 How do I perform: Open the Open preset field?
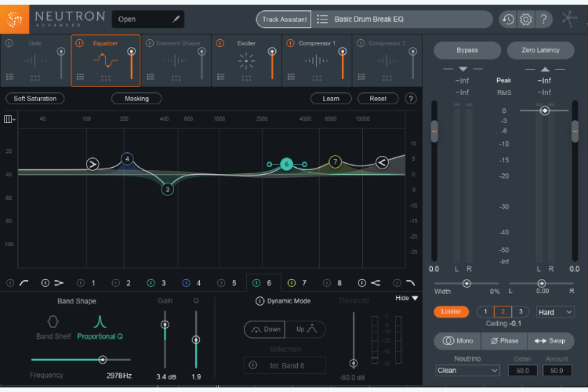(x=147, y=19)
